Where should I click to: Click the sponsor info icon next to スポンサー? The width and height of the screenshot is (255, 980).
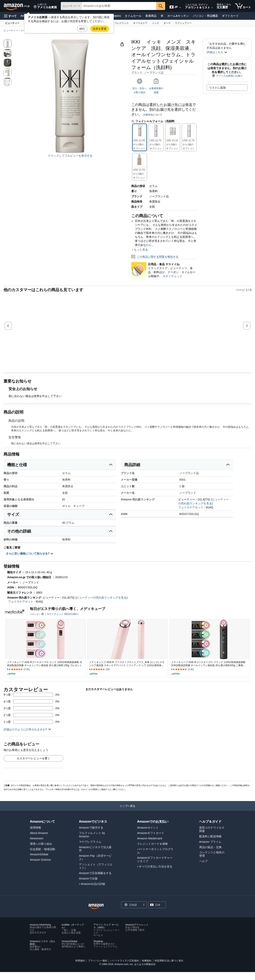pyautogui.click(x=43, y=614)
